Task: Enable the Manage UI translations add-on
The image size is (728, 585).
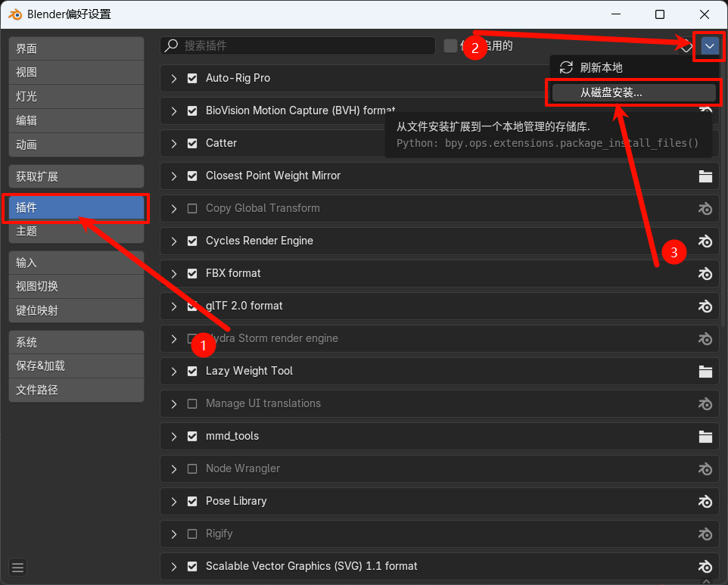Action: 192,403
